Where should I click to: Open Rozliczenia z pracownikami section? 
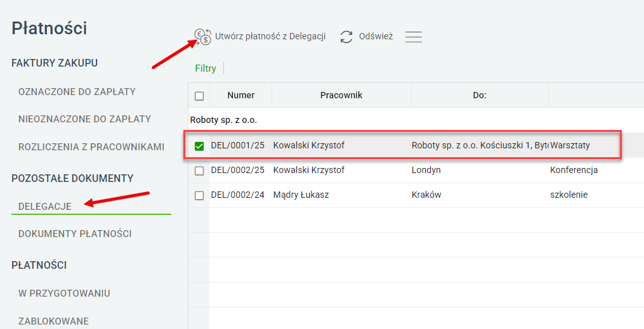click(91, 147)
